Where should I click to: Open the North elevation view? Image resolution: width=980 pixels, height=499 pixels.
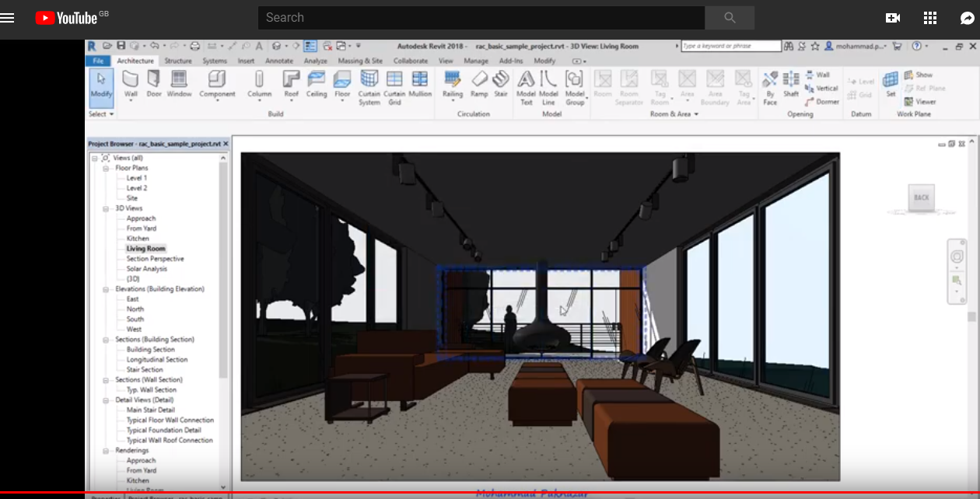point(135,309)
